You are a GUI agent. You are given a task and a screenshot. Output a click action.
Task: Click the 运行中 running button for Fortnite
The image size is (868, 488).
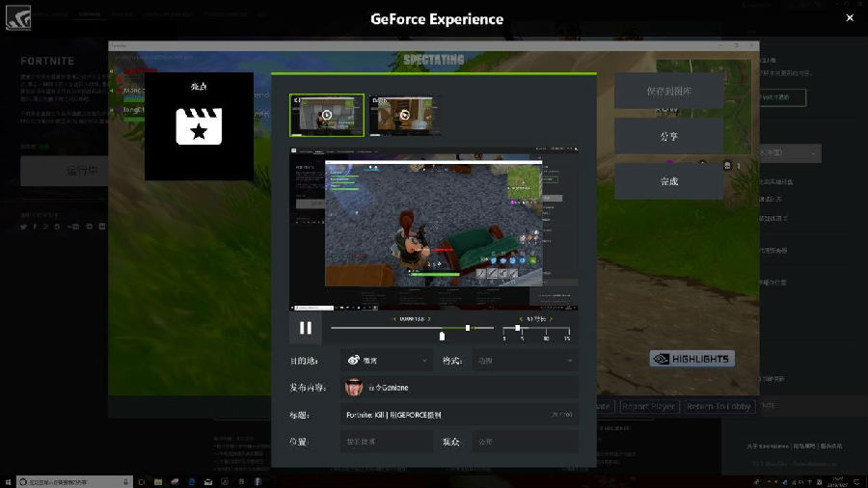click(65, 171)
